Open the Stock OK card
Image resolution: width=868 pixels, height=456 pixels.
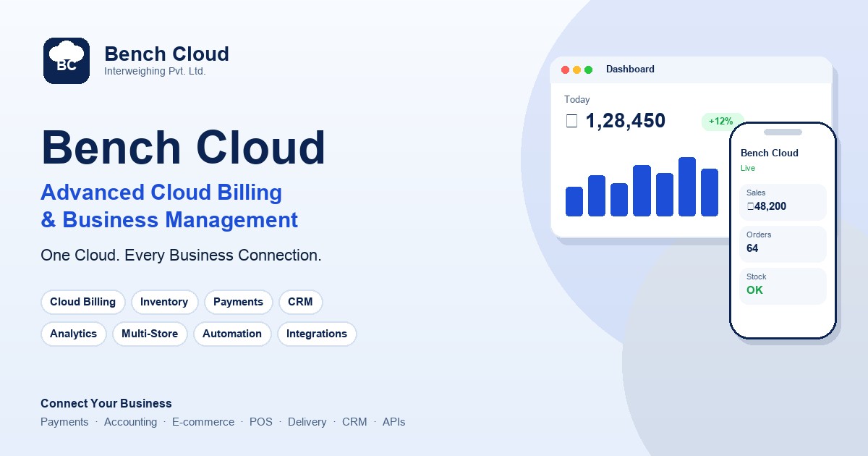(783, 286)
